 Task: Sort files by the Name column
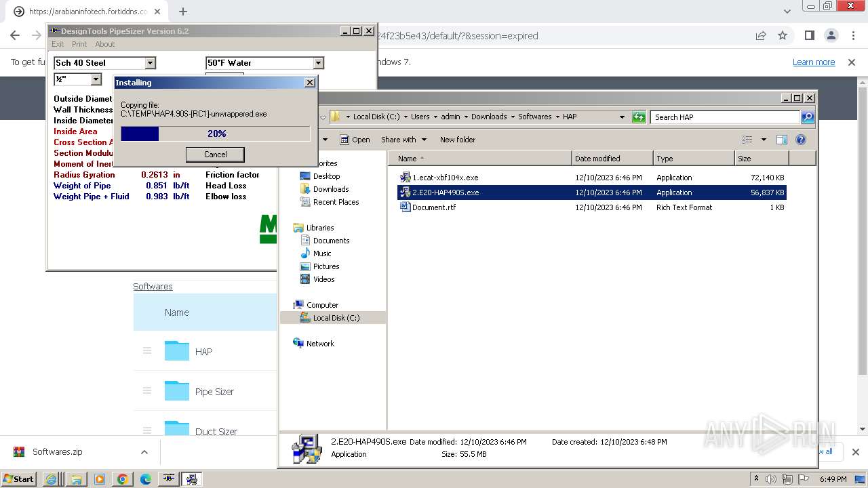click(480, 159)
